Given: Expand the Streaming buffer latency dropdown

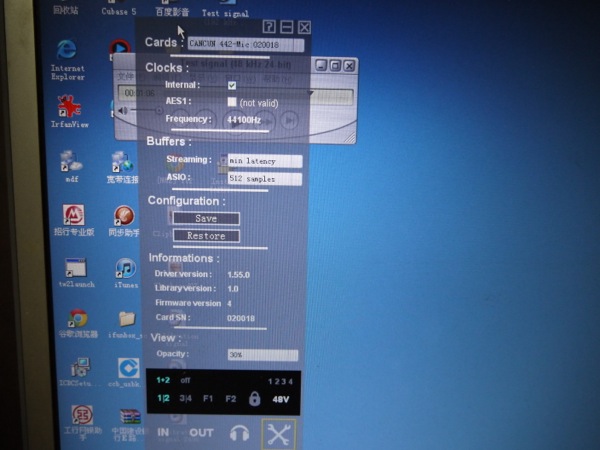Looking at the screenshot, I should [264, 160].
